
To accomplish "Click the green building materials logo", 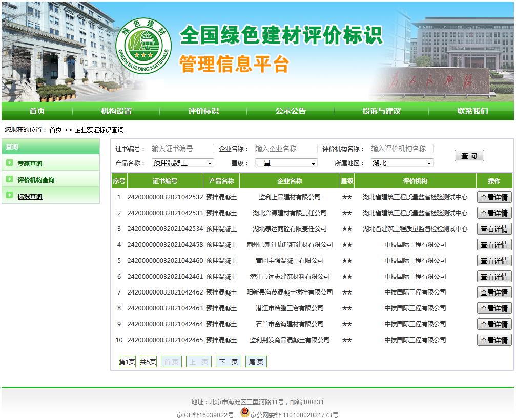I will [x=143, y=45].
